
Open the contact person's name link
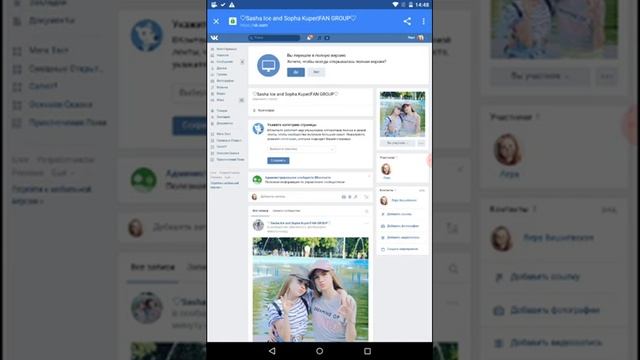coord(404,200)
